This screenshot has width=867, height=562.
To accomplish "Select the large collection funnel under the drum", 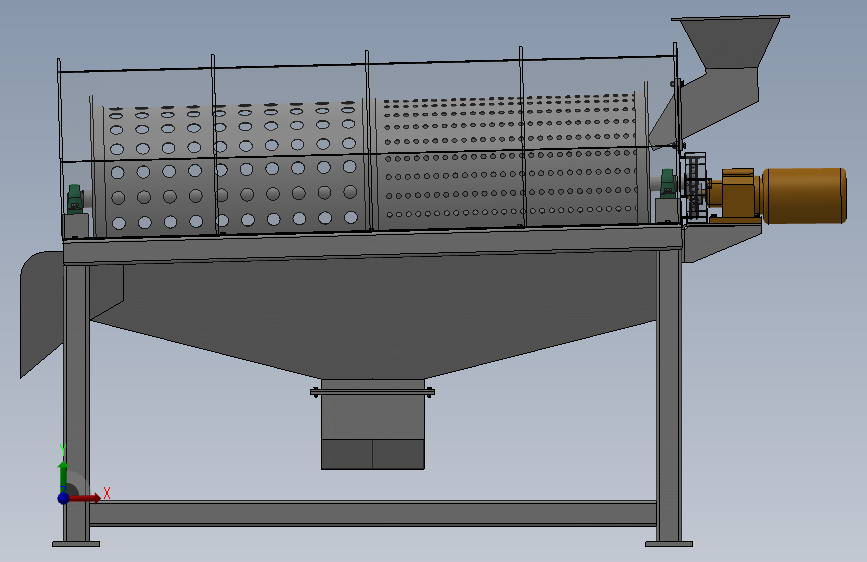I will (373, 315).
